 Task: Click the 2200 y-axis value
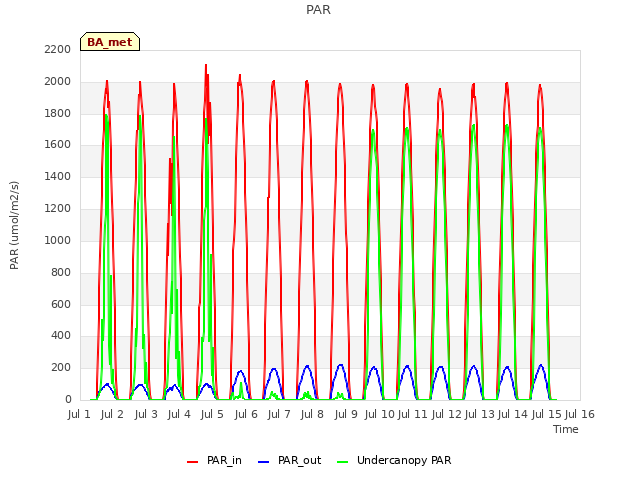[58, 49]
